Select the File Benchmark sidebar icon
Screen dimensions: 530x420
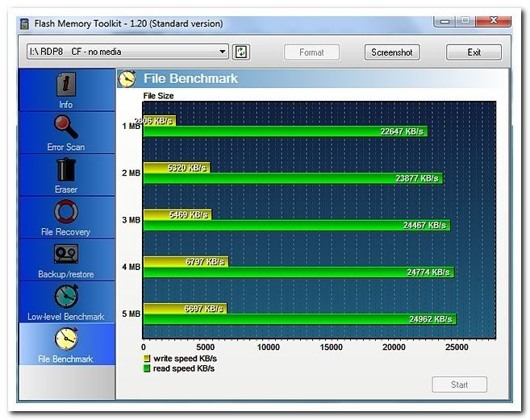(66, 339)
